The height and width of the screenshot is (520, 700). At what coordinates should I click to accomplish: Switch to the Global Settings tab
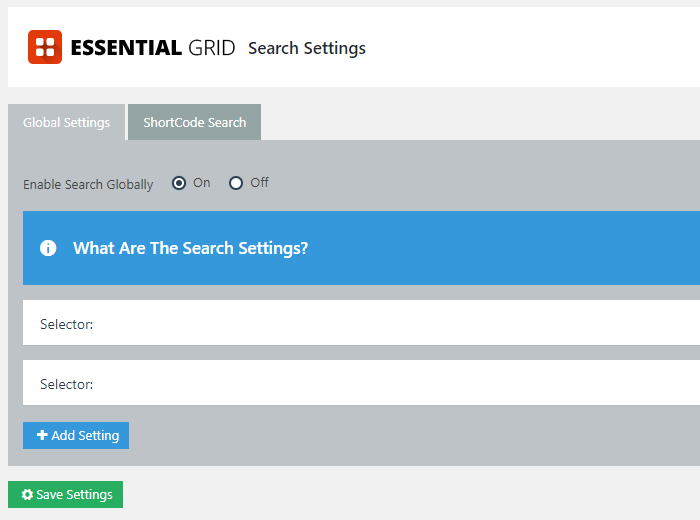pos(66,123)
